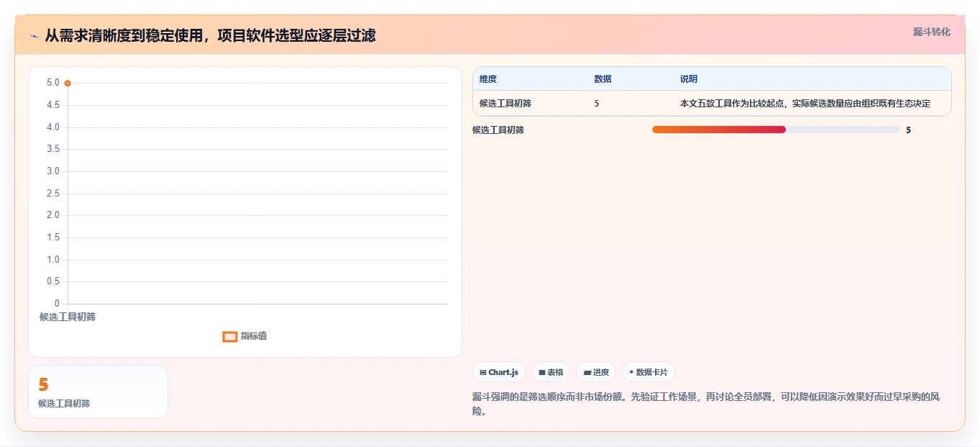Click the 说明 column header
Image resolution: width=980 pixels, height=447 pixels.
pyautogui.click(x=689, y=79)
